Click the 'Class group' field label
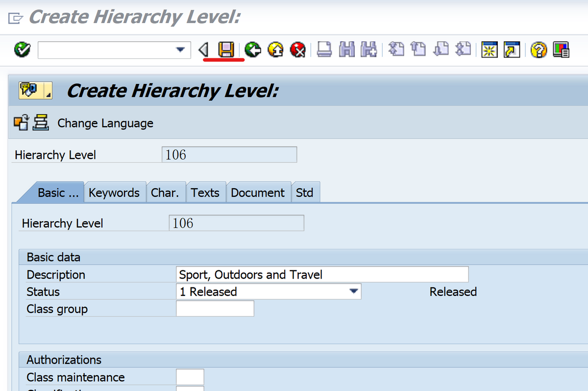Screen dimensions: 588x391 57,309
